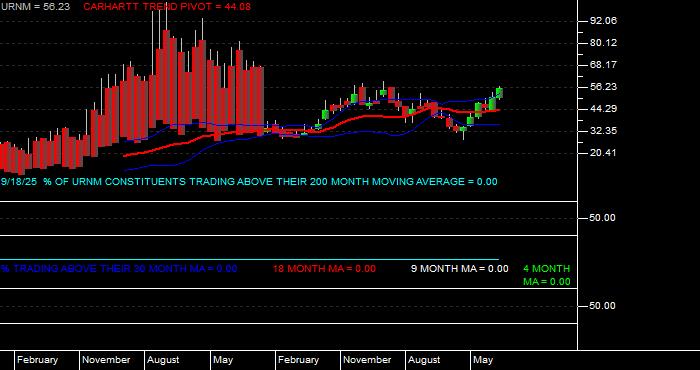
Task: Click the 9 MONTH MA = 0.00 label
Action: pos(459,269)
